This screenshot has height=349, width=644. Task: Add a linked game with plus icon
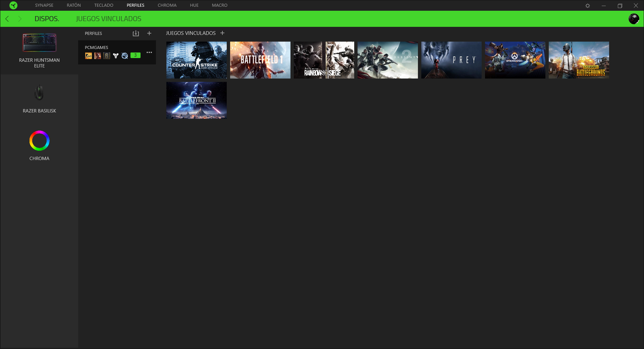(x=222, y=33)
